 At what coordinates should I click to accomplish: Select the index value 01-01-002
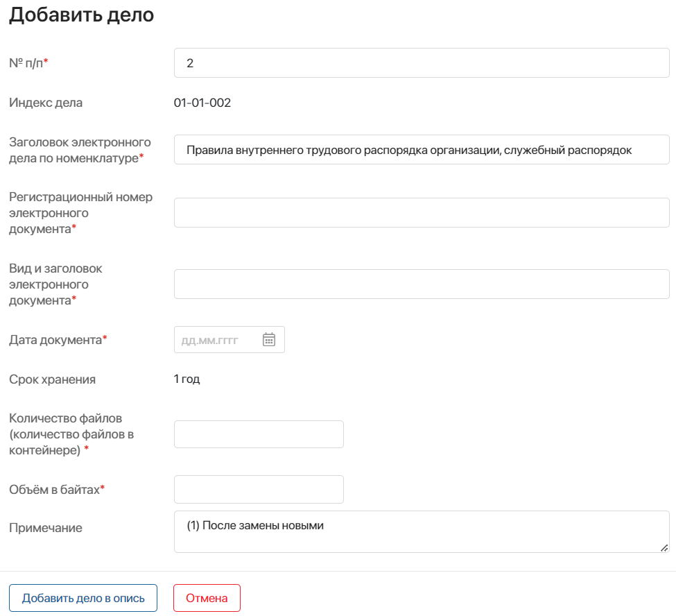tap(202, 103)
